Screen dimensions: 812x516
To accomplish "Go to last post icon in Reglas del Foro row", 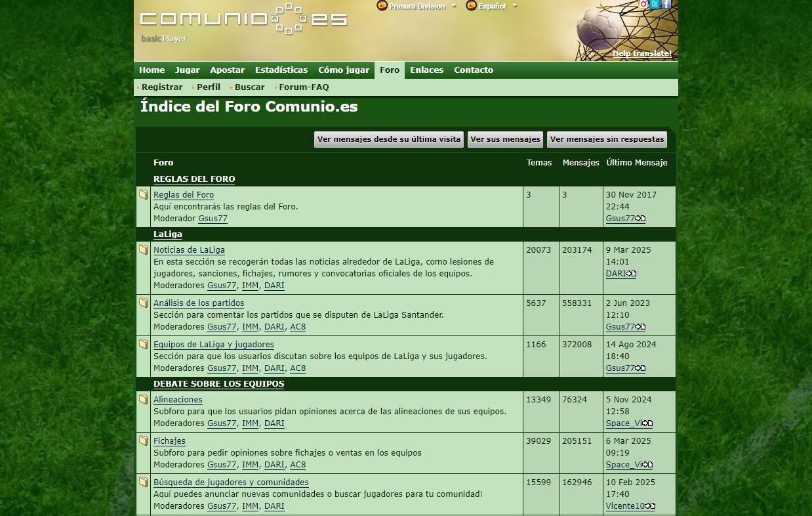I will tap(640, 219).
